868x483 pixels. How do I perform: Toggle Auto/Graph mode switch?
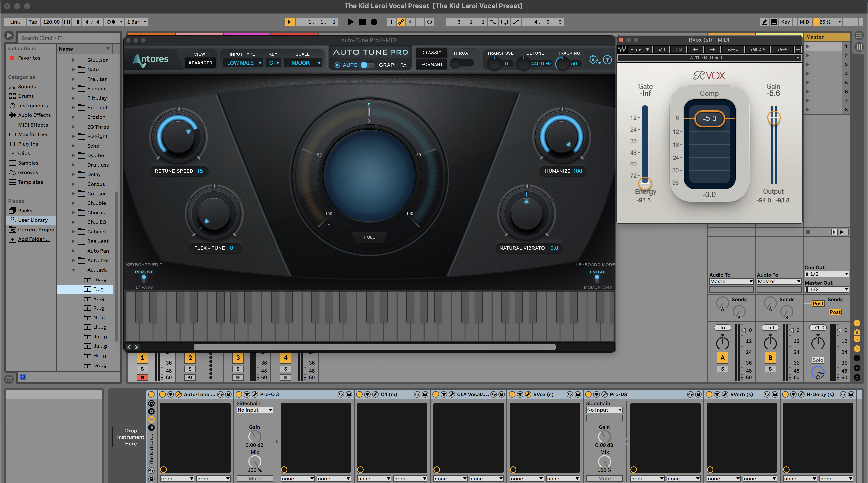[x=367, y=65]
